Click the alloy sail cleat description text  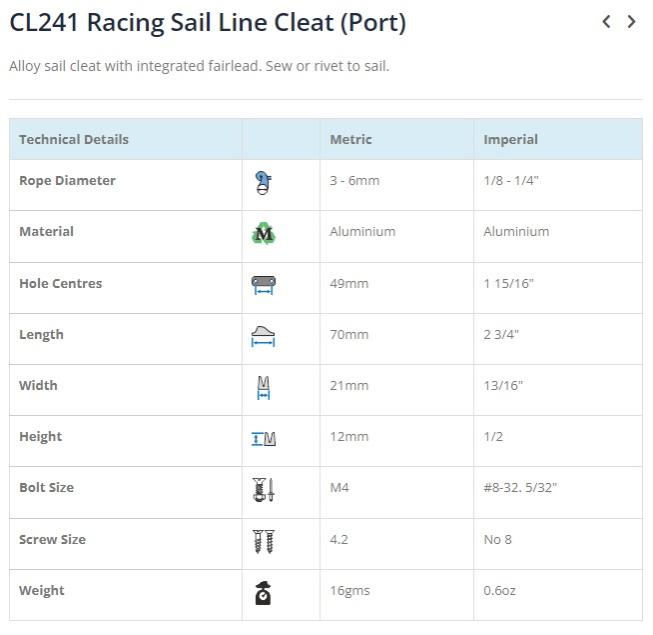tap(199, 66)
